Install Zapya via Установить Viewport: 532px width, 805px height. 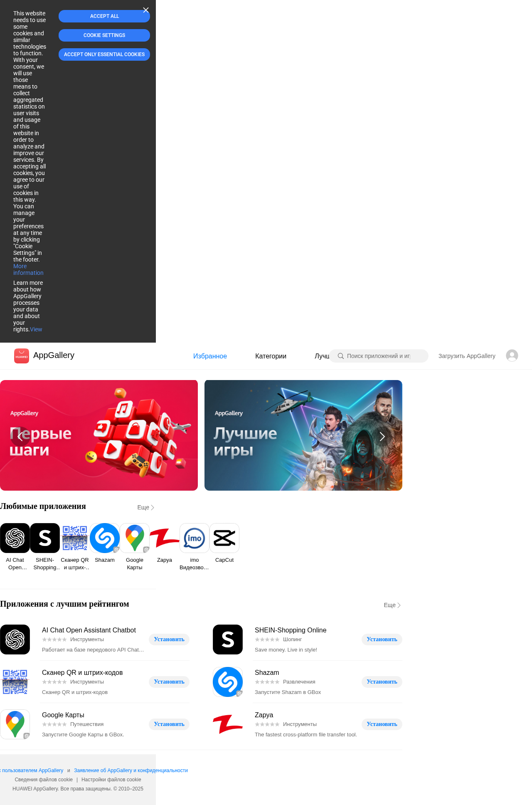click(382, 724)
